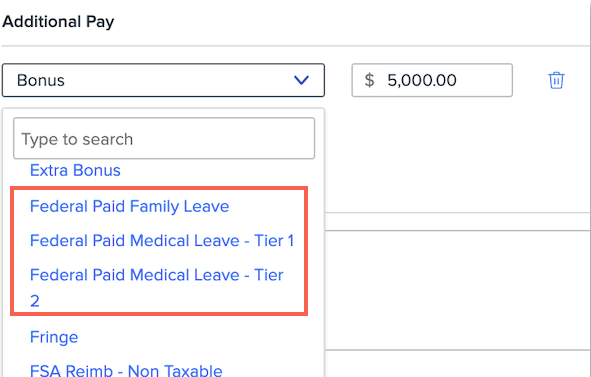
Task: Choose Federal Paid Family Leave option
Action: click(x=129, y=207)
